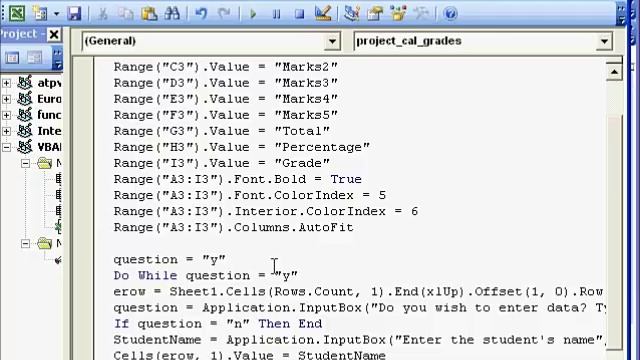640x360 pixels.
Task: Open the (General) object dropdown
Action: pyautogui.click(x=332, y=41)
